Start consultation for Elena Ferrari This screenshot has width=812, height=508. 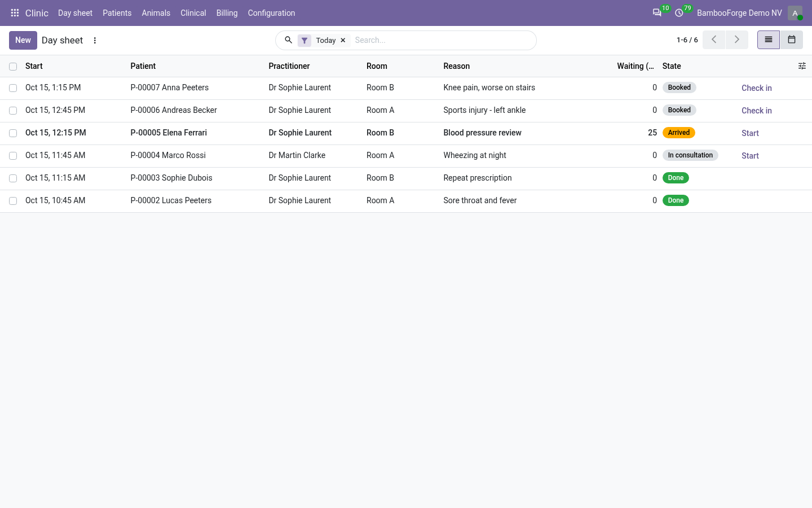750,133
